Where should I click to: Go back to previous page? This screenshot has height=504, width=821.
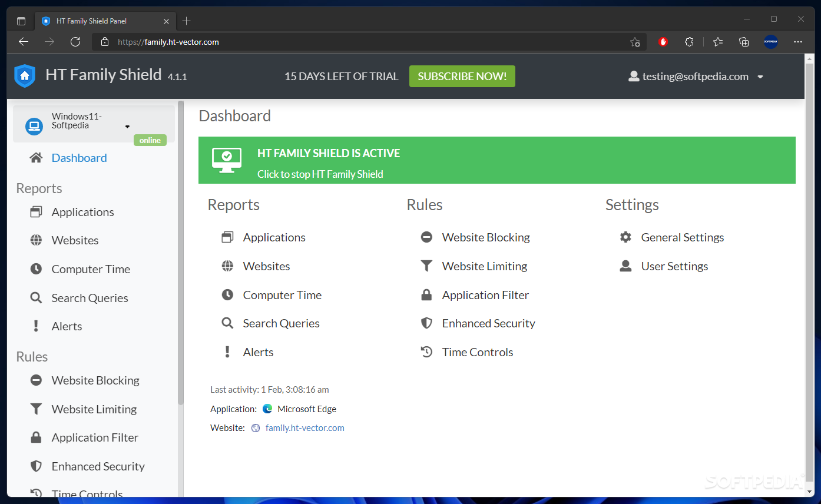24,42
